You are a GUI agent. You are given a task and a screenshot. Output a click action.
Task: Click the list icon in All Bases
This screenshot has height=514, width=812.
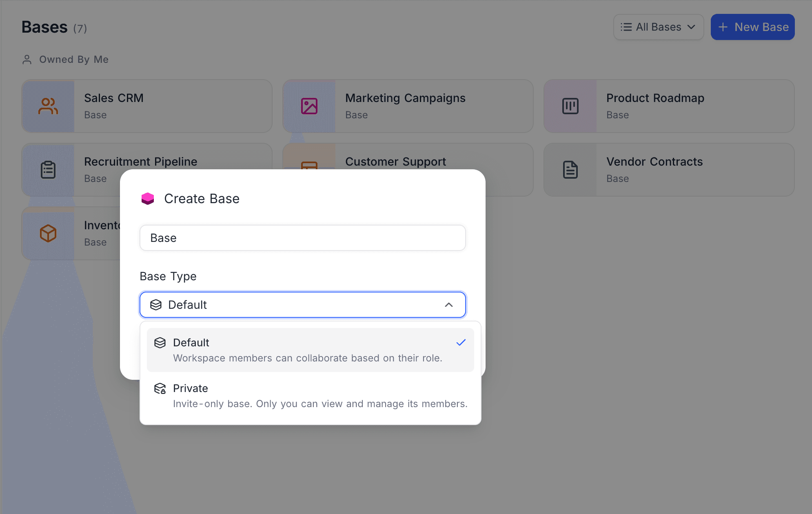point(626,27)
